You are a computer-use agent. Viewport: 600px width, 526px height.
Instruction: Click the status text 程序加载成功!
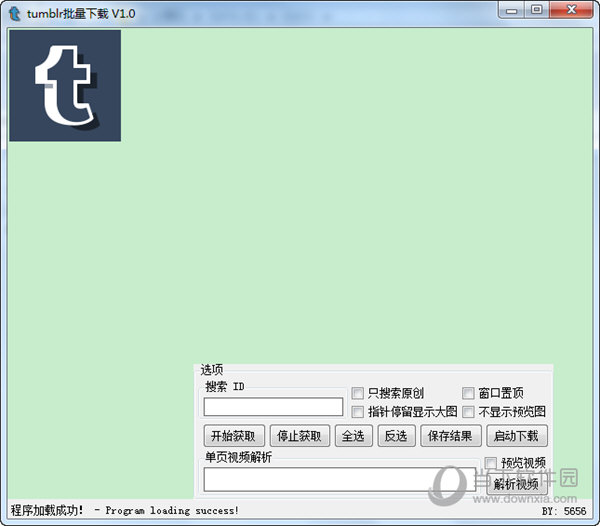(x=47, y=510)
